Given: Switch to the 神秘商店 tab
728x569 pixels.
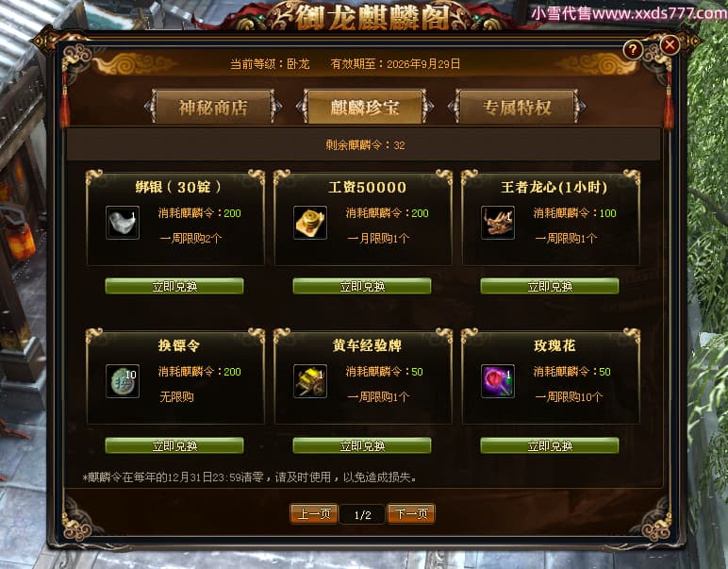Looking at the screenshot, I should tap(213, 108).
